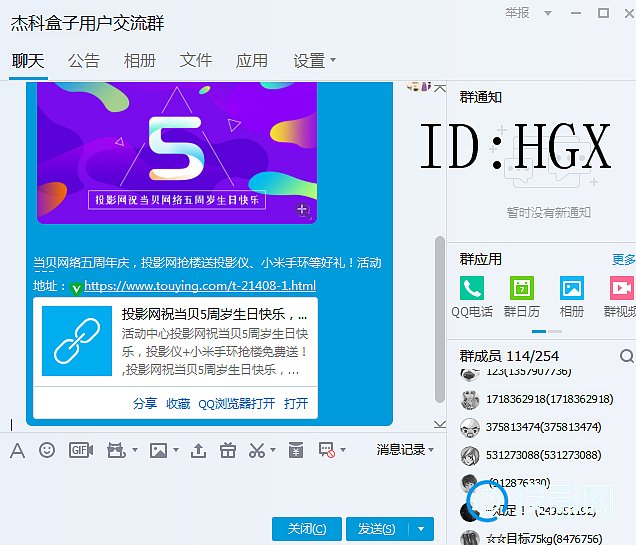Screen dimensions: 636x545
Task: Open the 设置 dropdown menu
Action: click(314, 61)
